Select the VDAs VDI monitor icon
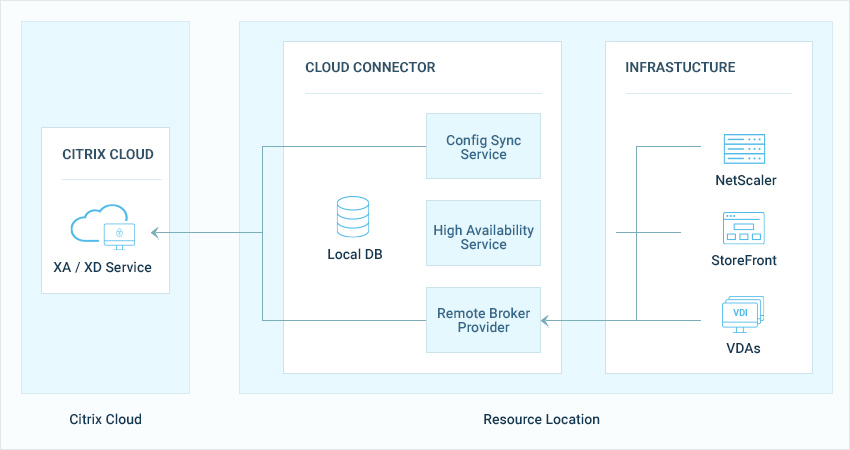850x450 pixels. (743, 315)
